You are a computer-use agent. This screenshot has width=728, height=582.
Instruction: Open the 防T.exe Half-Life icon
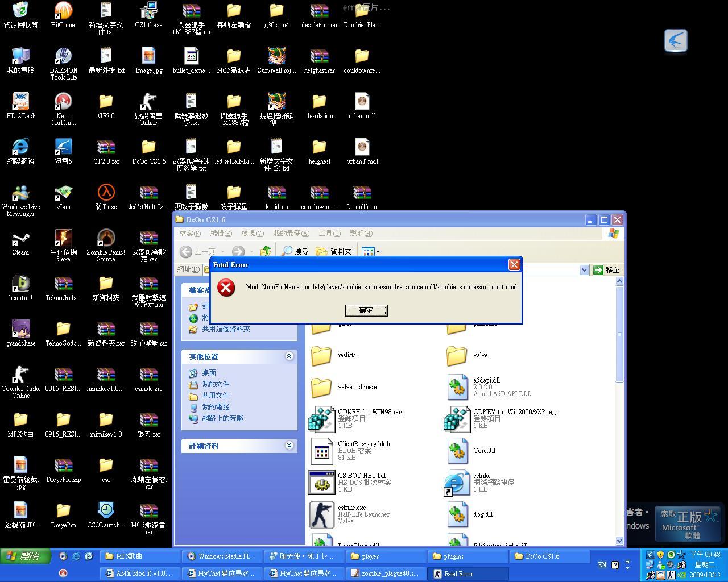[x=106, y=197]
